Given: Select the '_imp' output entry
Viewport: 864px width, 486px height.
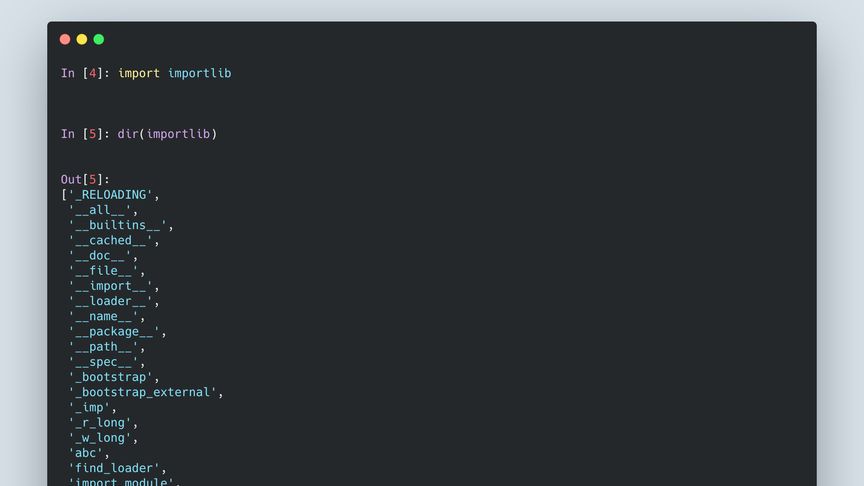Looking at the screenshot, I should (x=92, y=407).
